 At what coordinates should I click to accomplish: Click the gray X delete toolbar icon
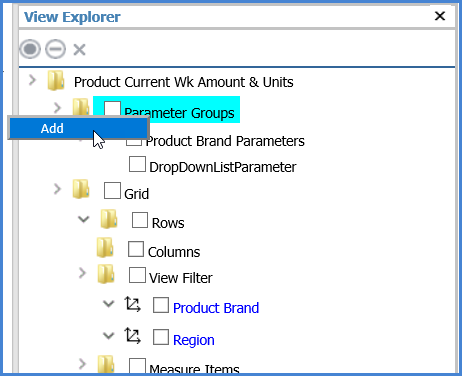[x=80, y=50]
